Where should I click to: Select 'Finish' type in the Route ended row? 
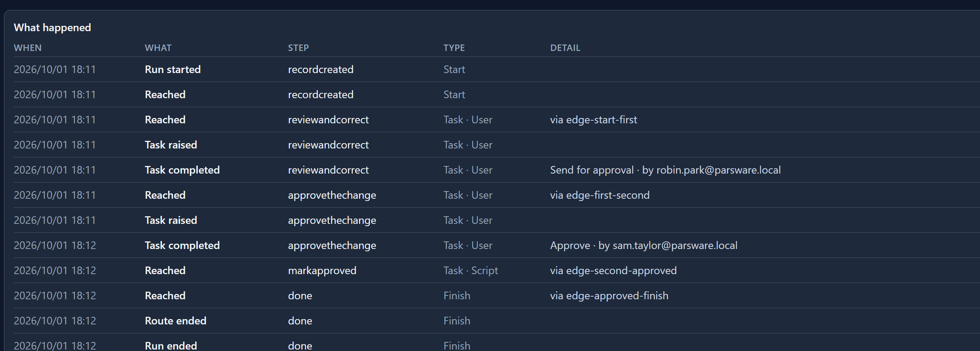[x=457, y=321]
